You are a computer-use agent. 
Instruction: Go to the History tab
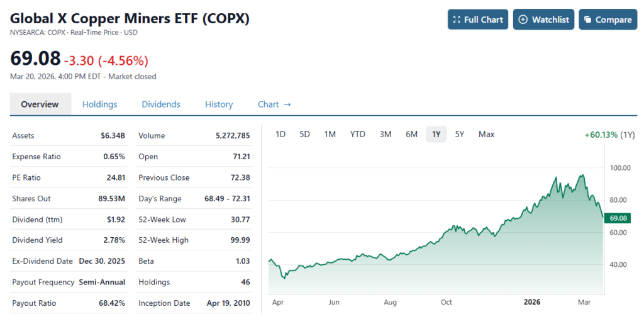219,104
